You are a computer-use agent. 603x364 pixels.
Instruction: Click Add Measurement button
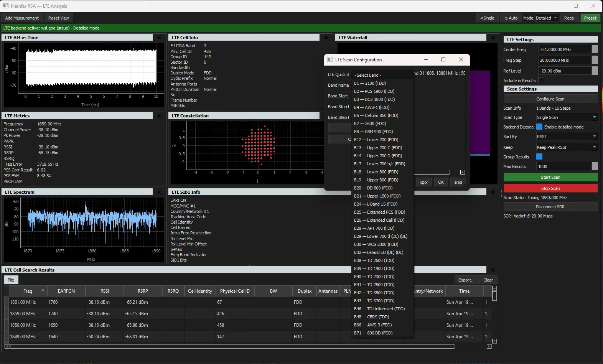click(x=22, y=18)
